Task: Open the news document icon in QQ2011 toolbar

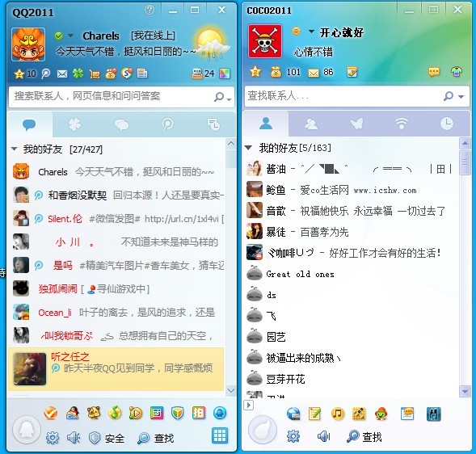Action: tap(142, 74)
